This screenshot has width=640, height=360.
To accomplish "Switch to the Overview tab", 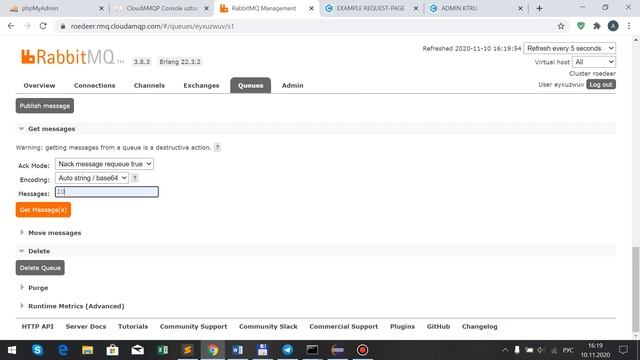I will pos(39,85).
